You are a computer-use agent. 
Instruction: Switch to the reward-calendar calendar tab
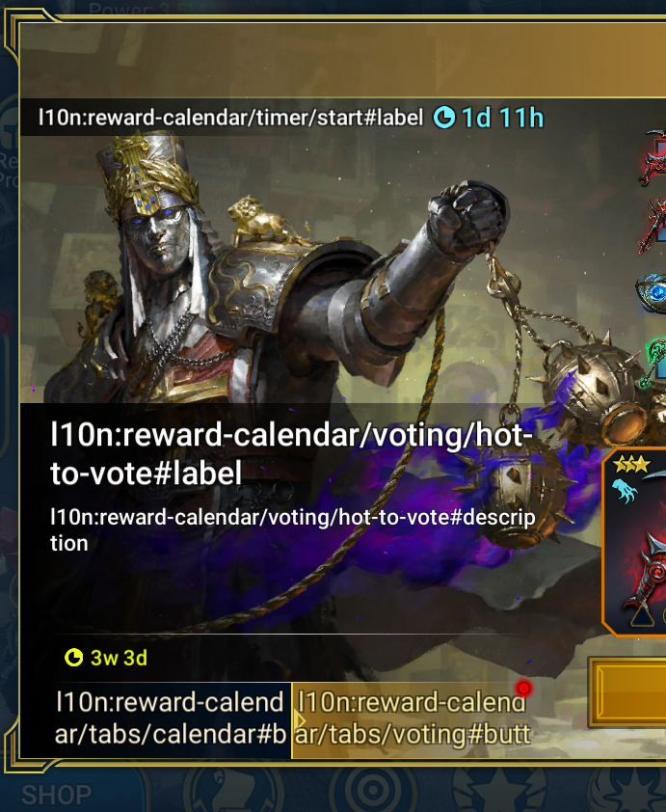click(172, 719)
